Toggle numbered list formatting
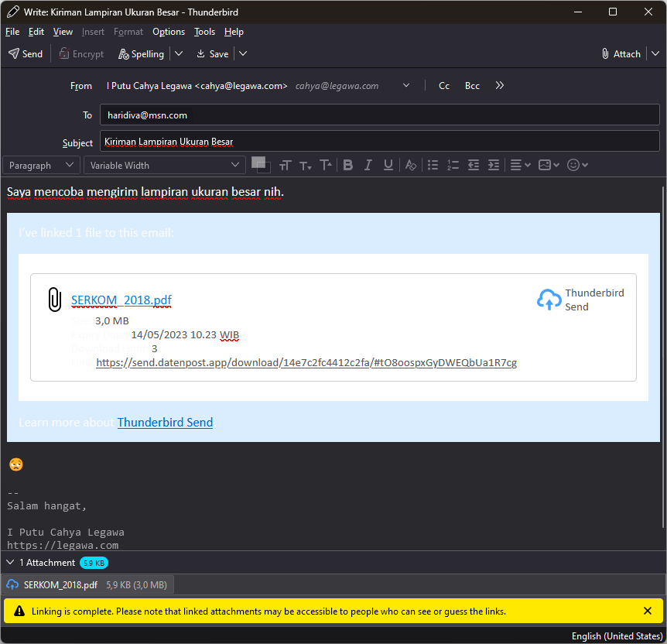 pyautogui.click(x=453, y=165)
